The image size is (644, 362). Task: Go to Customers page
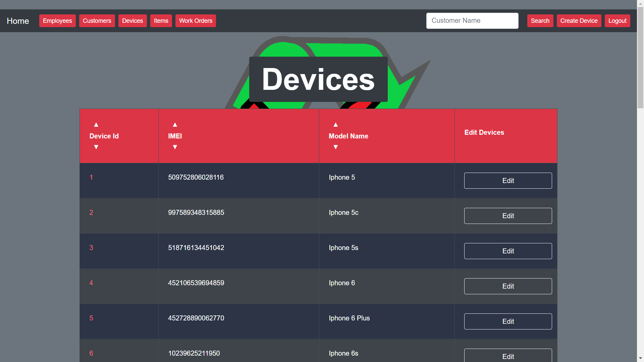97,21
